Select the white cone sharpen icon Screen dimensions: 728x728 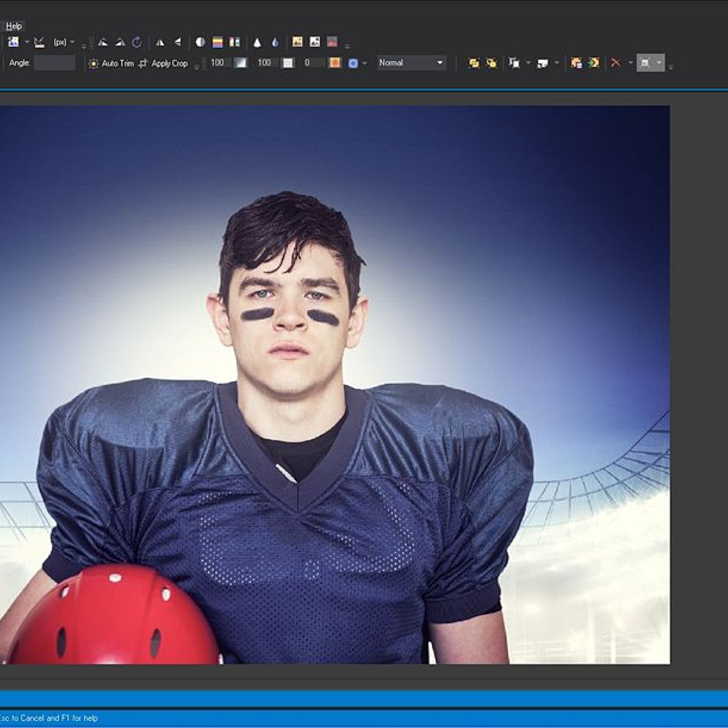click(257, 43)
